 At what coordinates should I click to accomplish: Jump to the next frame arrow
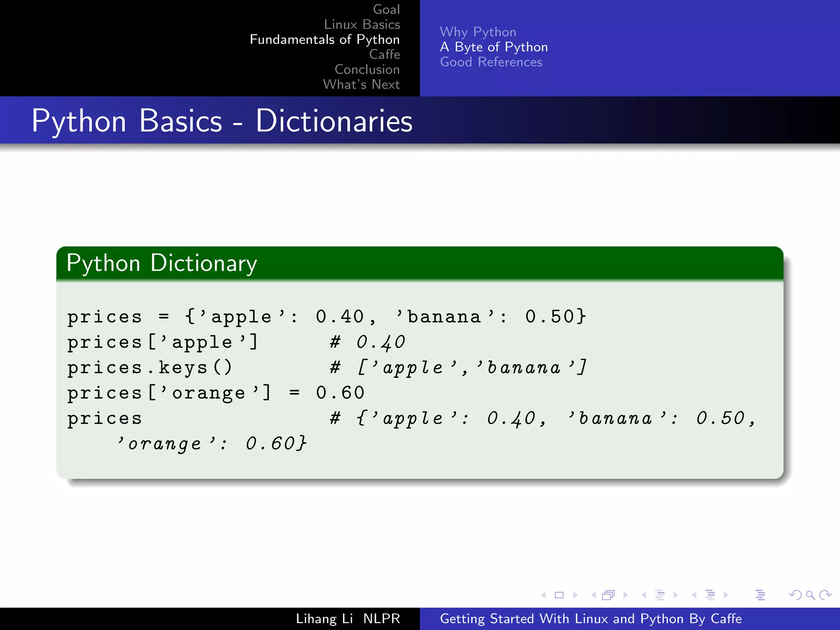click(625, 595)
